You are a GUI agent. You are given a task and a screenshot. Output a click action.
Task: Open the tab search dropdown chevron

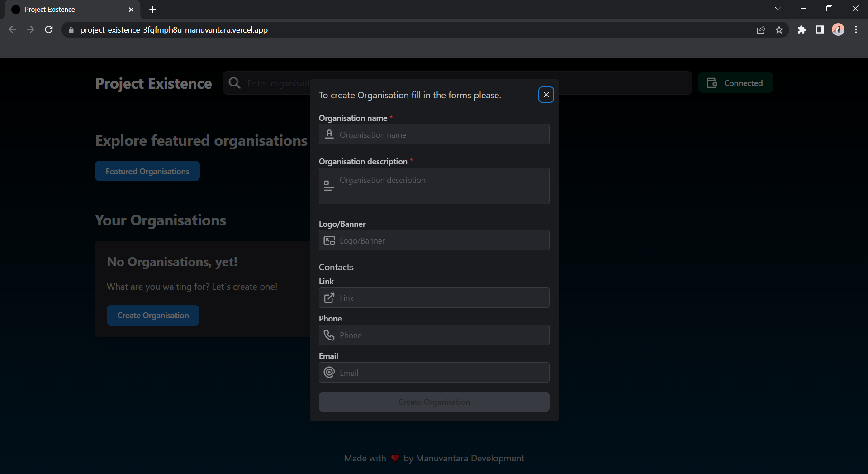pyautogui.click(x=778, y=9)
